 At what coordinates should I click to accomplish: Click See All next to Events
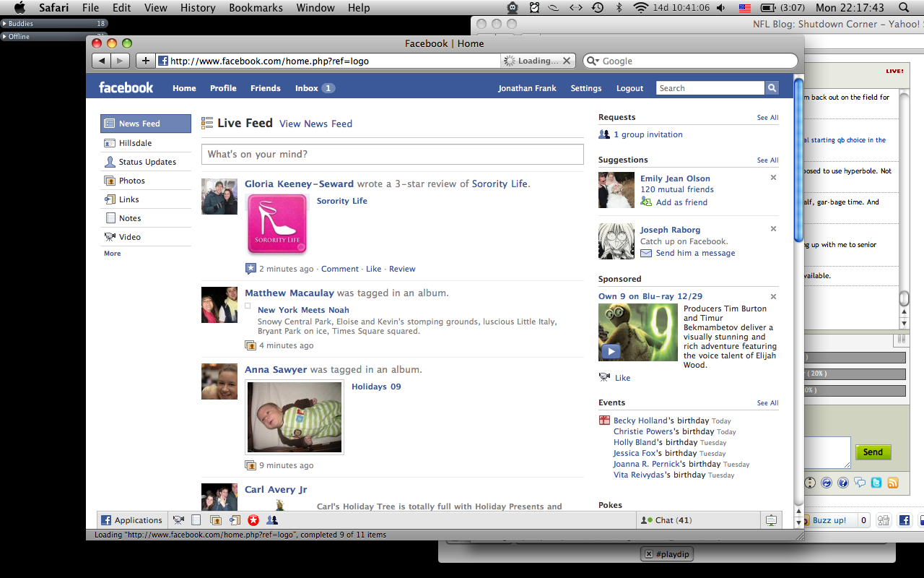pos(767,403)
